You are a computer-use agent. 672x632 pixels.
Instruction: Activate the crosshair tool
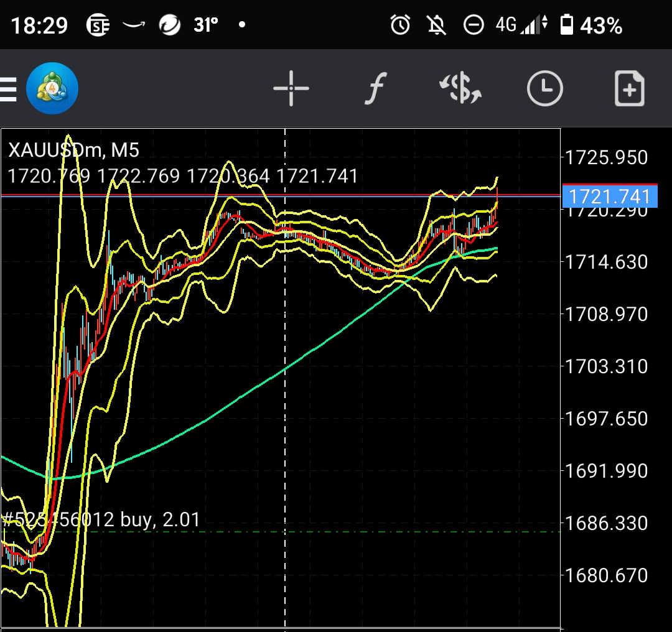tap(291, 88)
